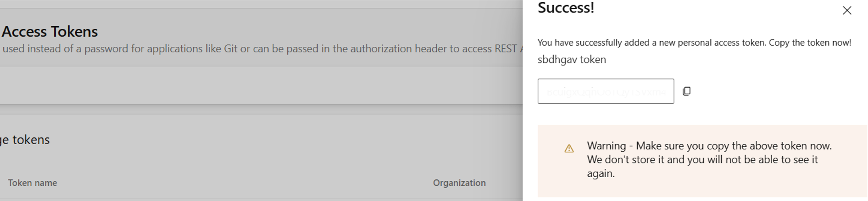Click inside the generated token text field
The height and width of the screenshot is (201, 868).
pos(606,91)
